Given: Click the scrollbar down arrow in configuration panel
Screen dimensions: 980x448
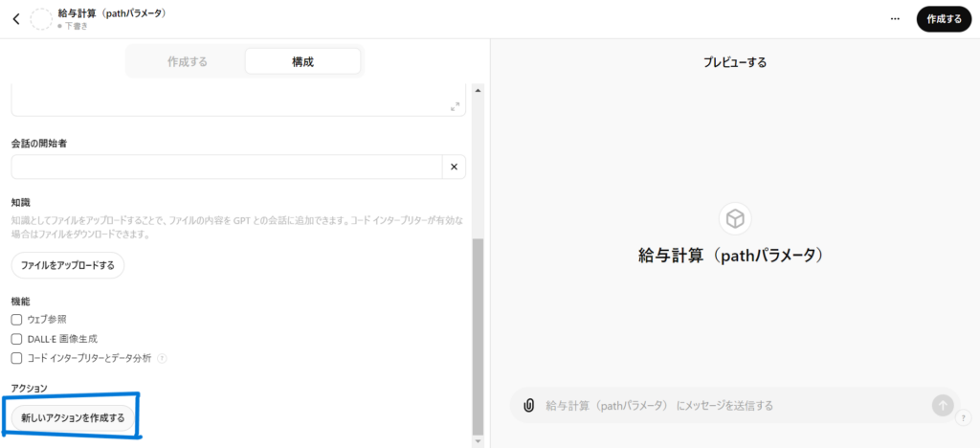Looking at the screenshot, I should coord(479,441).
